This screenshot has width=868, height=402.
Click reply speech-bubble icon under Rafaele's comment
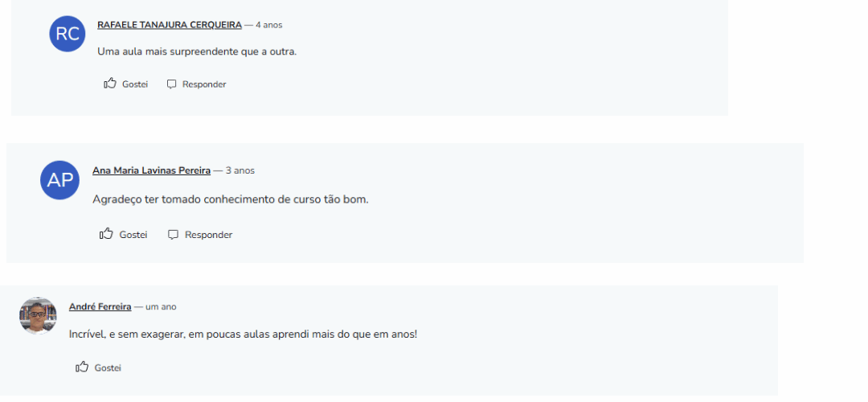coord(171,84)
